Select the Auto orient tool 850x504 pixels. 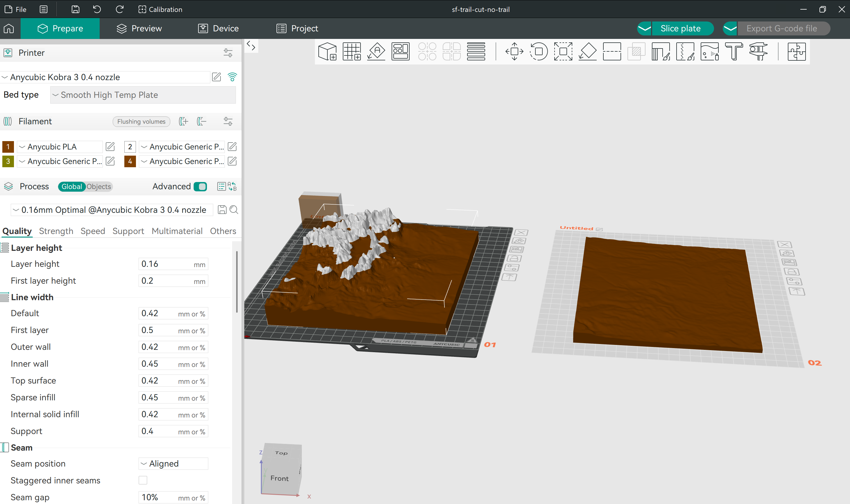[376, 52]
